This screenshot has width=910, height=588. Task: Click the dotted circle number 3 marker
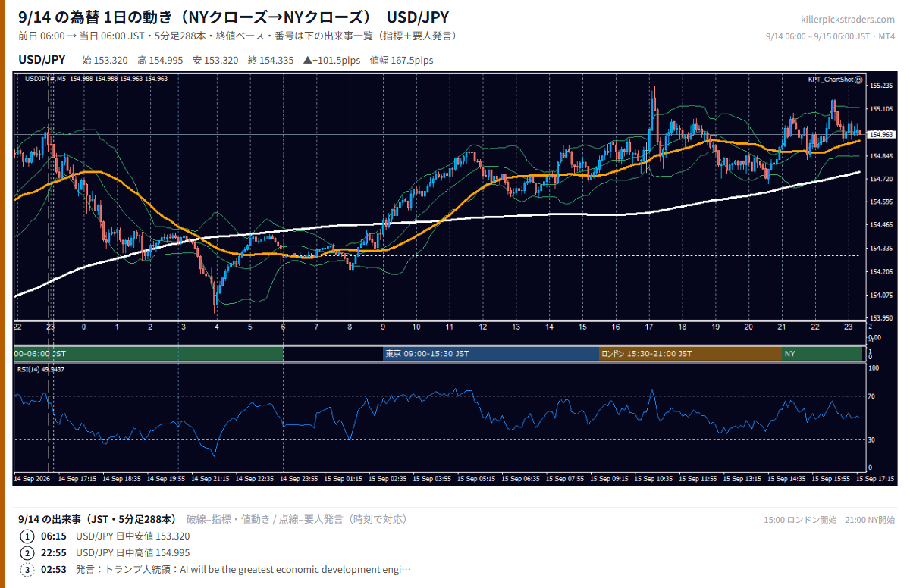pyautogui.click(x=27, y=569)
